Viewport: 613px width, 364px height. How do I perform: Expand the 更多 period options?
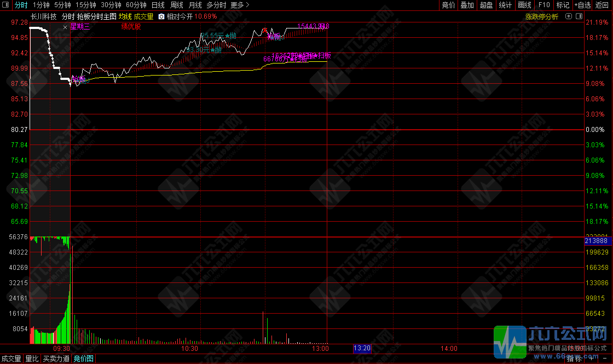[x=239, y=5]
